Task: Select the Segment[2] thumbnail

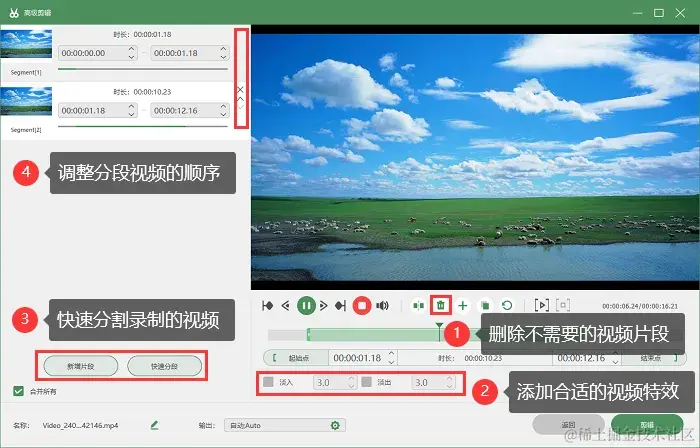Action: [x=26, y=101]
